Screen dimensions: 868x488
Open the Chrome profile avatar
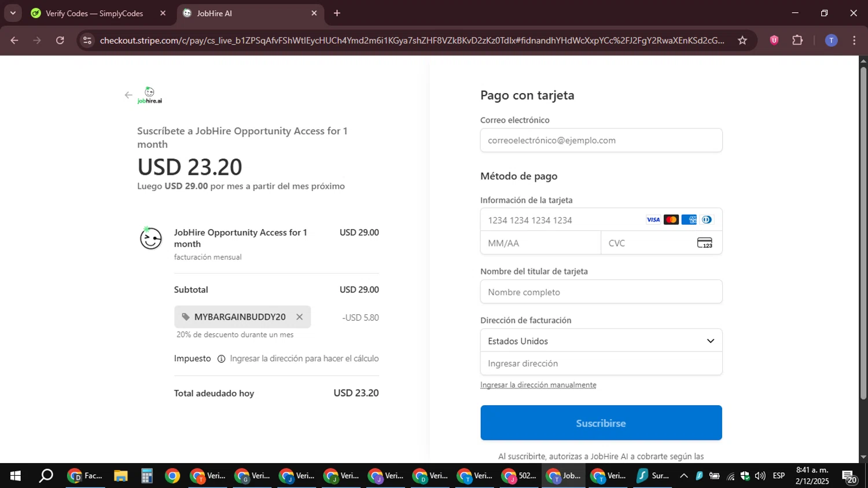click(832, 41)
